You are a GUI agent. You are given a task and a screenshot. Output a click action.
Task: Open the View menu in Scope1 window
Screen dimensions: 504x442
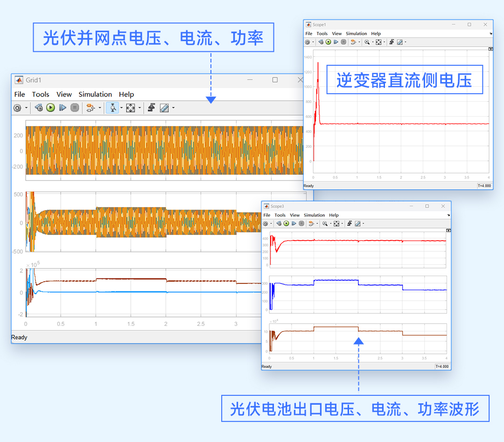click(x=337, y=34)
